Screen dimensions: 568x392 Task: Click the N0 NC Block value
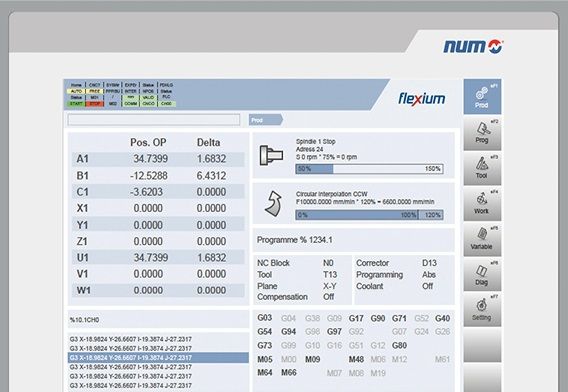(328, 263)
